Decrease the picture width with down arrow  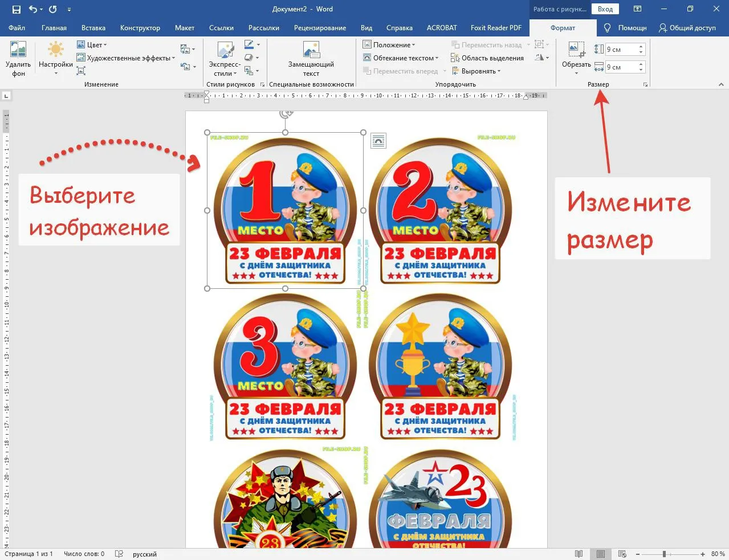641,70
